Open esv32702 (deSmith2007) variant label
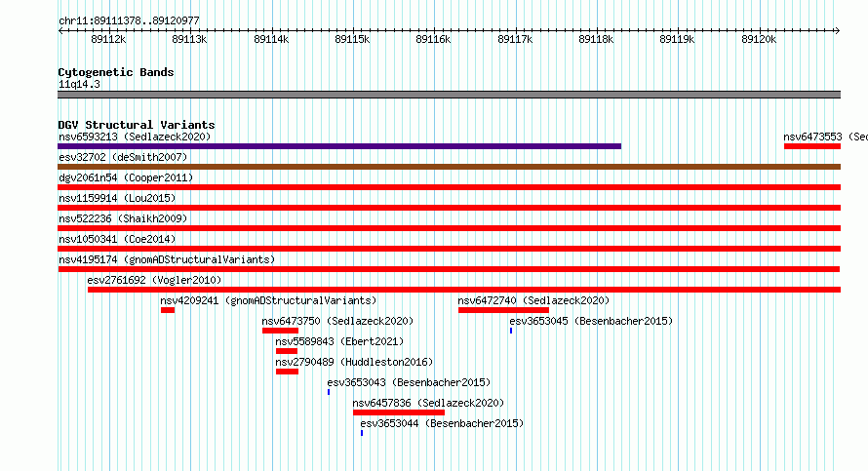 pos(123,157)
